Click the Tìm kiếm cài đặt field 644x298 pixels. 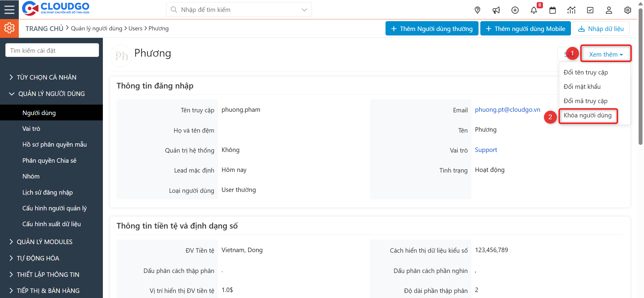click(x=52, y=50)
